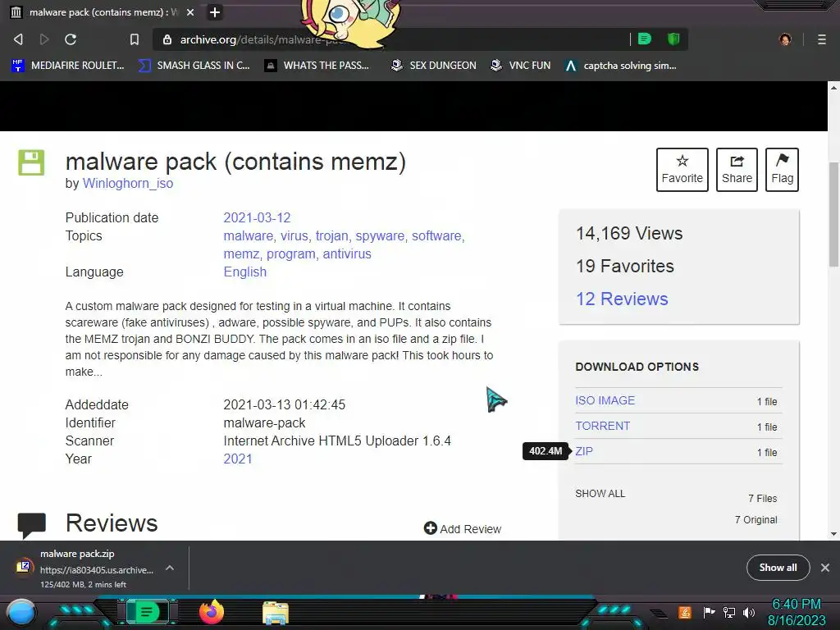Click Add Review with plus icon
Image resolution: width=840 pixels, height=630 pixels.
tap(463, 529)
